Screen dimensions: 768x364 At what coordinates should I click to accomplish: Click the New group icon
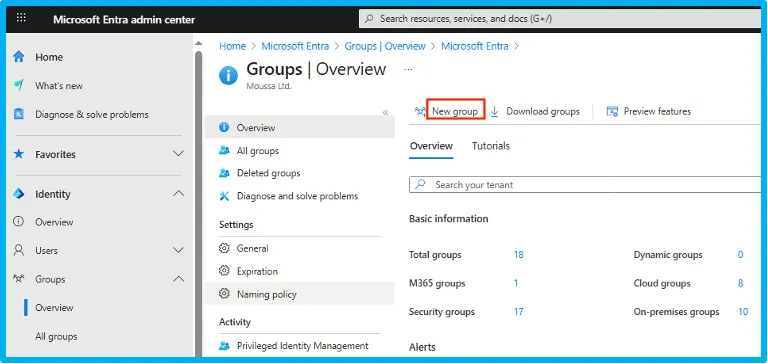[420, 112]
